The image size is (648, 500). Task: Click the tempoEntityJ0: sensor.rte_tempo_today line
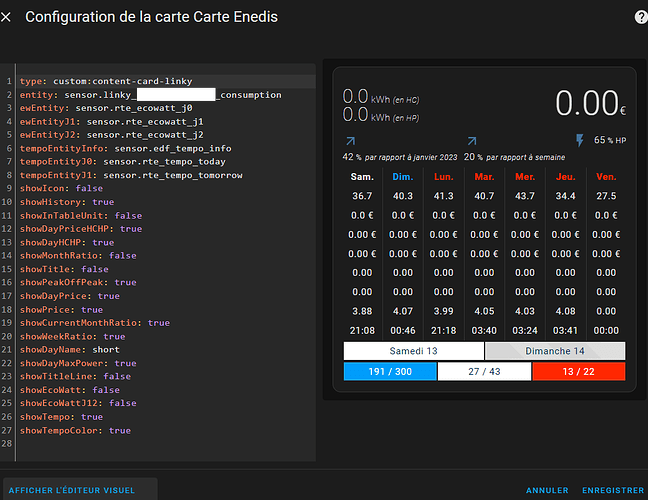(x=123, y=162)
